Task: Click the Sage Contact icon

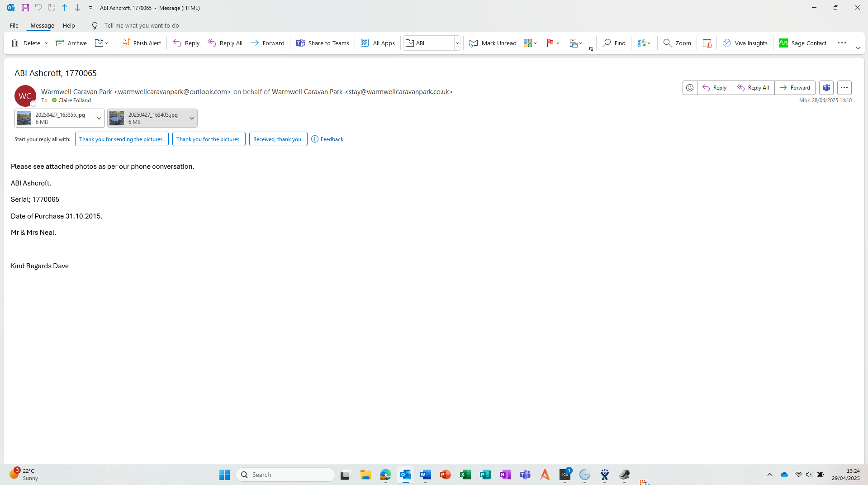Action: pyautogui.click(x=783, y=43)
